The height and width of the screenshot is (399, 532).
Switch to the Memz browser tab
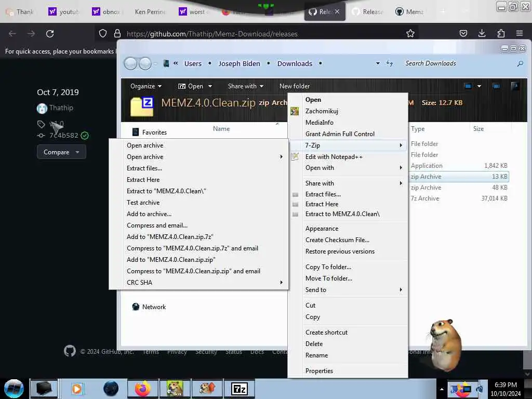point(409,11)
